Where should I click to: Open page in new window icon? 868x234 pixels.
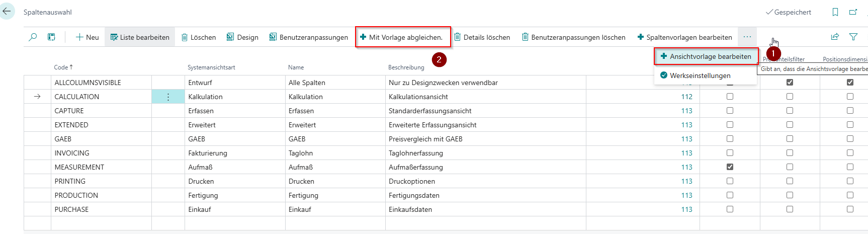(x=853, y=12)
